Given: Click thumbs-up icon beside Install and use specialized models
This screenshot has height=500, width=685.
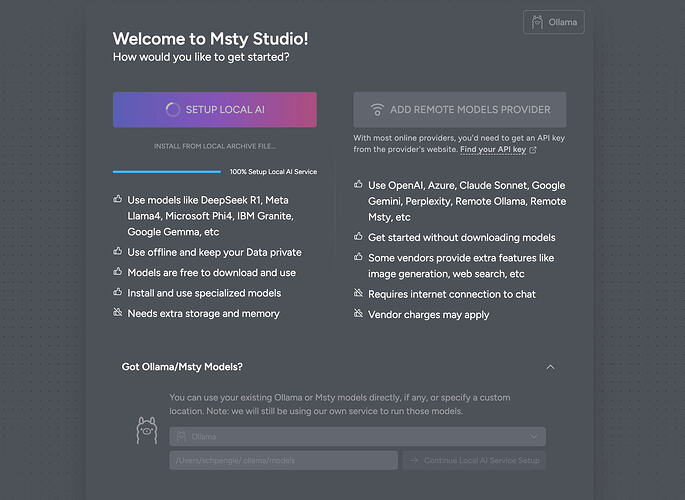Looking at the screenshot, I should [118, 293].
